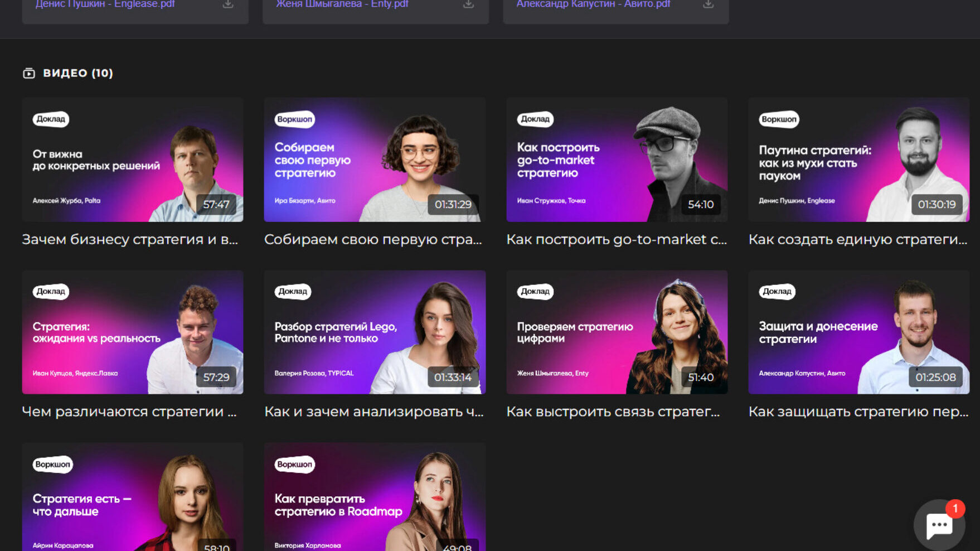This screenshot has height=551, width=980.
Task: Download Александр Капустин Авито.pdf via icon
Action: coord(708,4)
